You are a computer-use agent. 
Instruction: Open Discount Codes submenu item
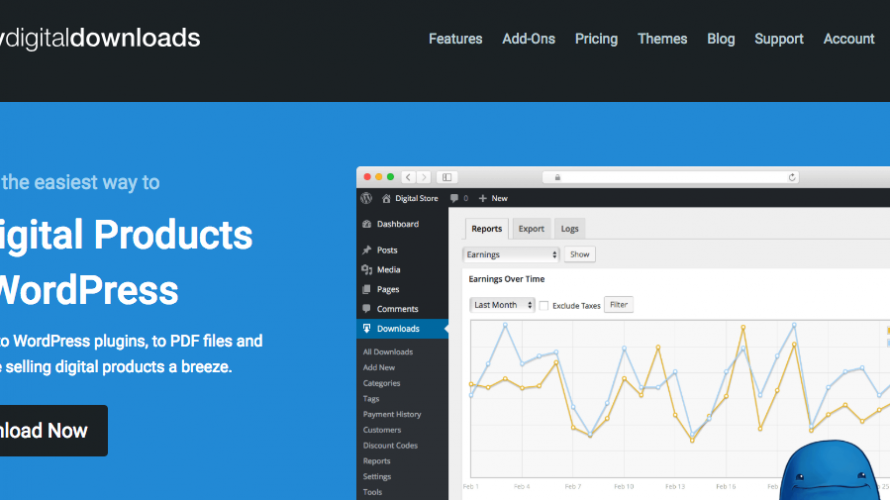(390, 446)
